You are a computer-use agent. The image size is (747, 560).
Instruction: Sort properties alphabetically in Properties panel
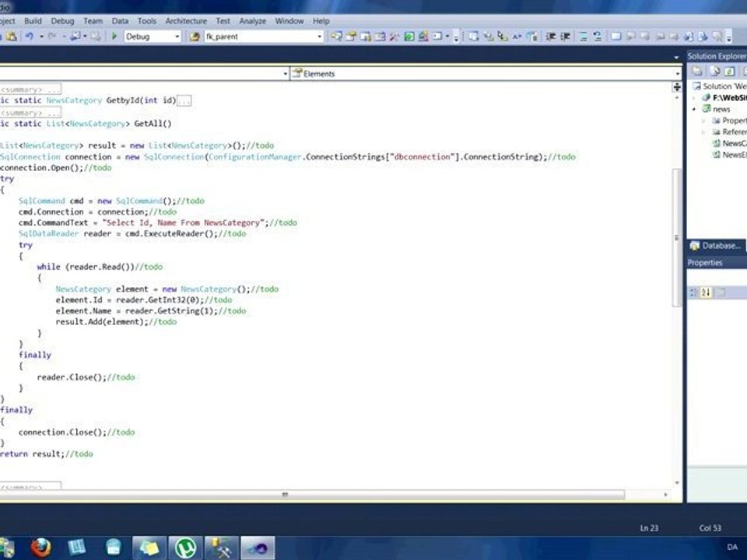coord(706,292)
